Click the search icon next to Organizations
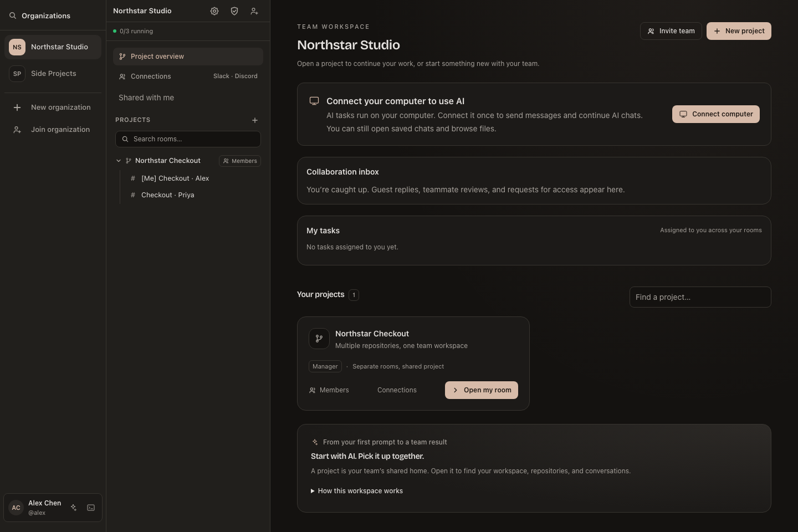798x532 pixels. pyautogui.click(x=13, y=16)
